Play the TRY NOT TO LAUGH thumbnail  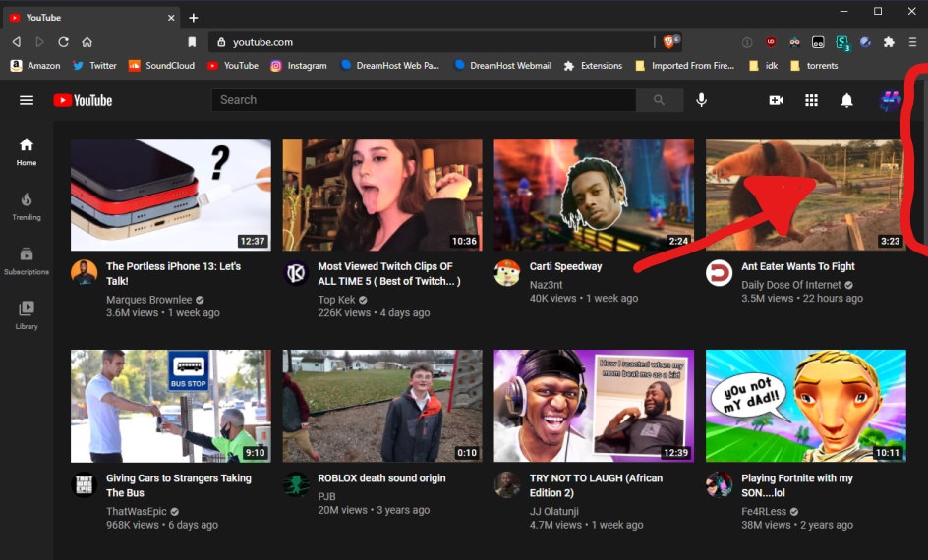coord(594,407)
